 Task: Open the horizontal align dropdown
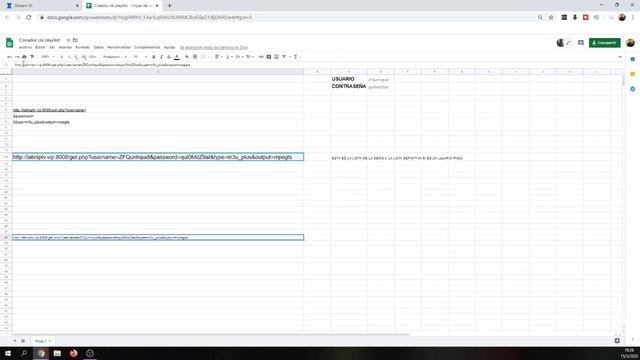[218, 57]
